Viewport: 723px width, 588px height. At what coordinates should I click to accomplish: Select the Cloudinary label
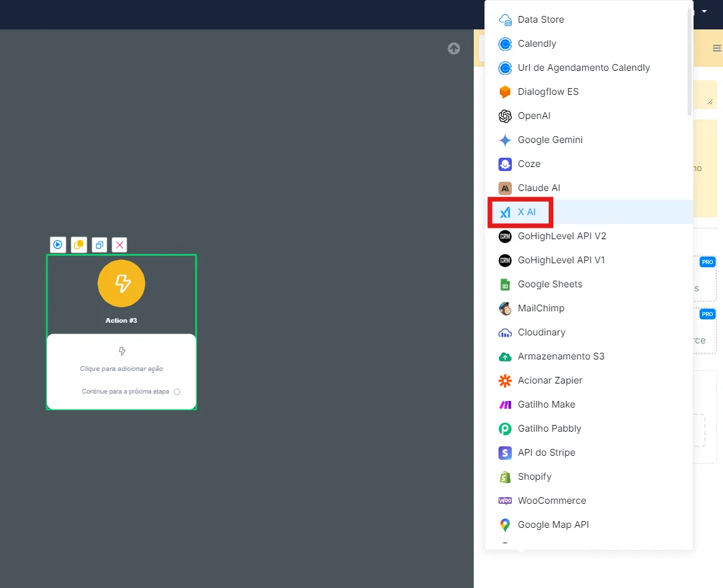click(x=541, y=332)
